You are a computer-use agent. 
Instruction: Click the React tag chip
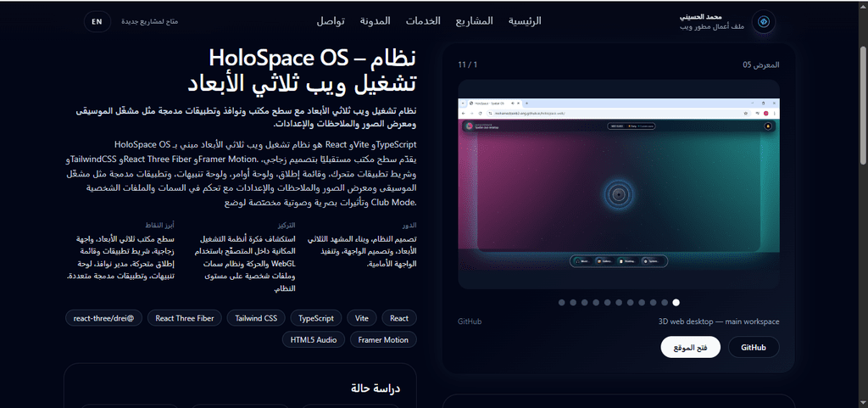(399, 318)
